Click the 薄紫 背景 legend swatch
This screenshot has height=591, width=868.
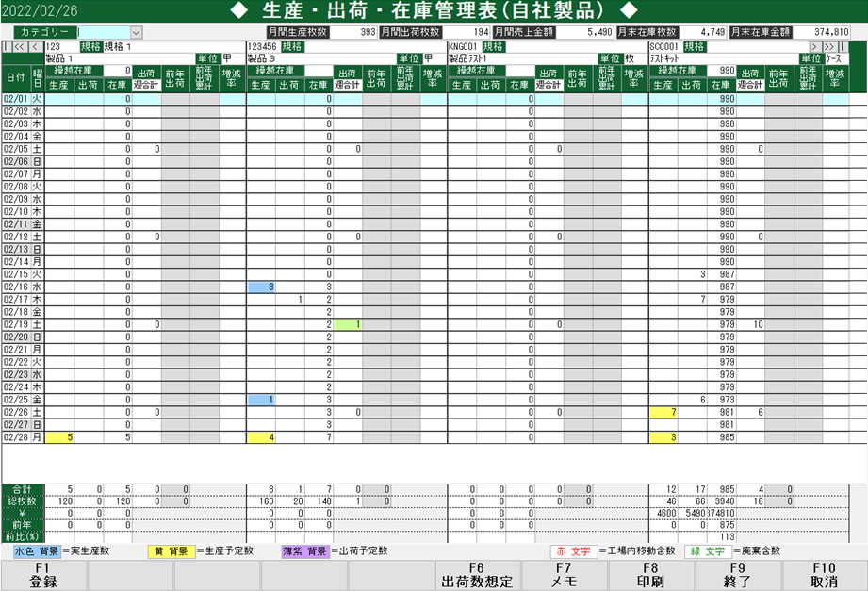[x=304, y=550]
